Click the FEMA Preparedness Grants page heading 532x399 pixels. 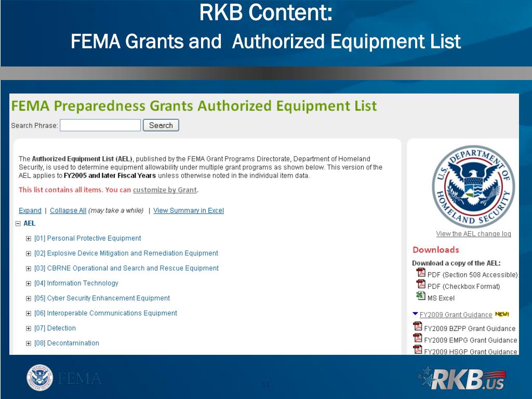pos(194,106)
